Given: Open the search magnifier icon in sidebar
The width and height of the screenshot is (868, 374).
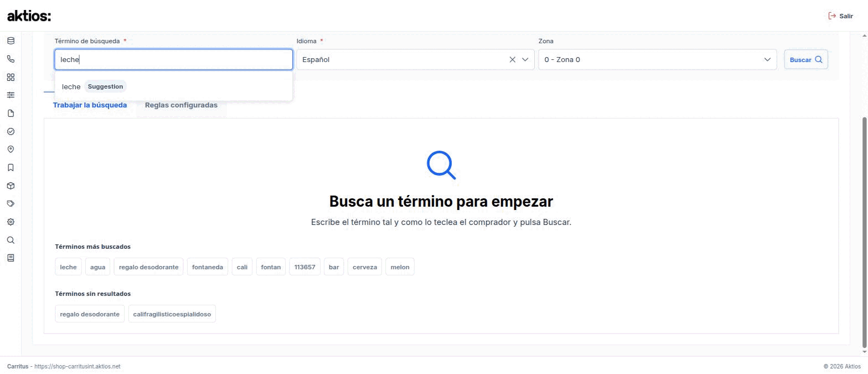Looking at the screenshot, I should pyautogui.click(x=11, y=240).
